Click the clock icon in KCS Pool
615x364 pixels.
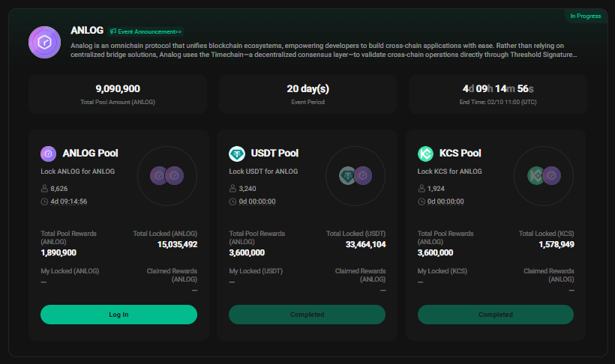pyautogui.click(x=421, y=201)
